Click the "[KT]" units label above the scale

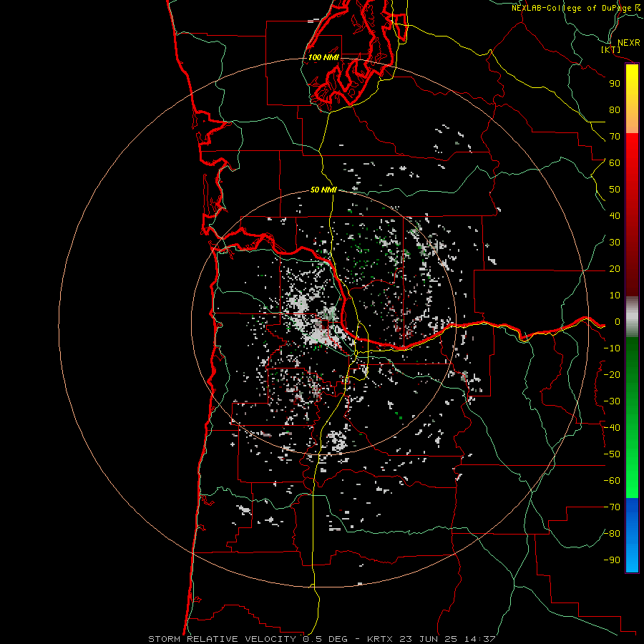610,49
